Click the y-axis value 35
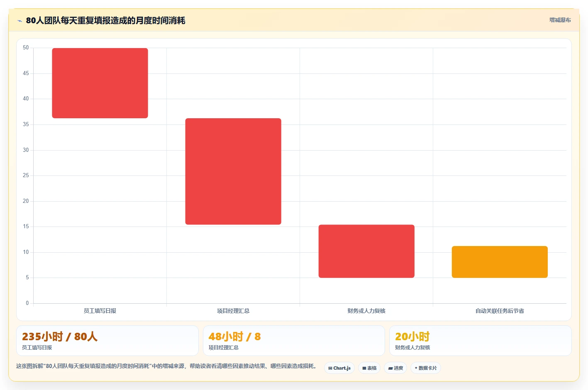 coord(26,124)
